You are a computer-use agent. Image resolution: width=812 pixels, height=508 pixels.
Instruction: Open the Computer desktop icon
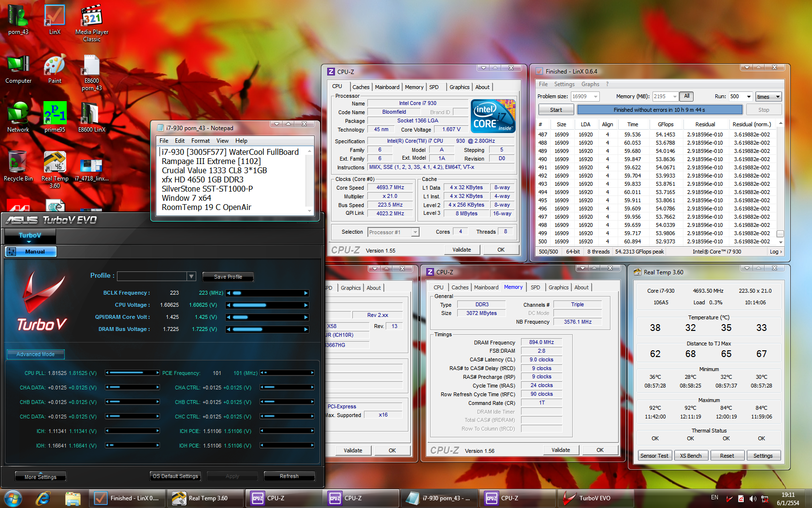coord(18,69)
